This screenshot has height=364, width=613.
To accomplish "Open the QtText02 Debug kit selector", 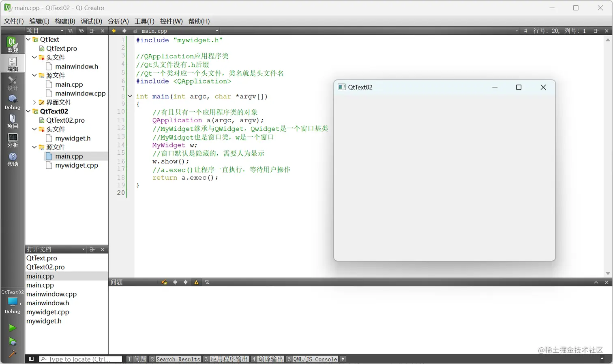I will [x=13, y=302].
